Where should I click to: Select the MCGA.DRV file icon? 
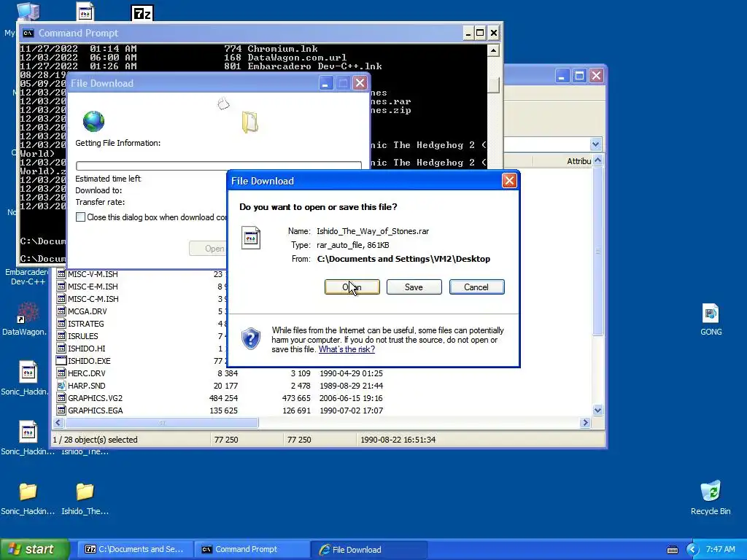(x=61, y=311)
